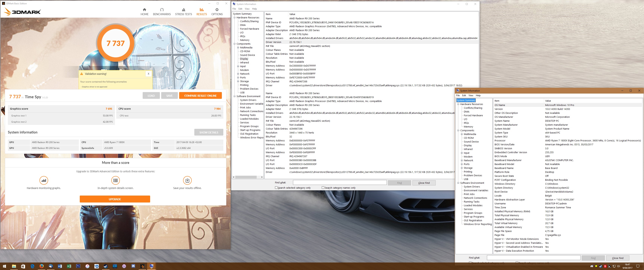Open the Action Center notification icon
The image size is (644, 270).
point(638,266)
